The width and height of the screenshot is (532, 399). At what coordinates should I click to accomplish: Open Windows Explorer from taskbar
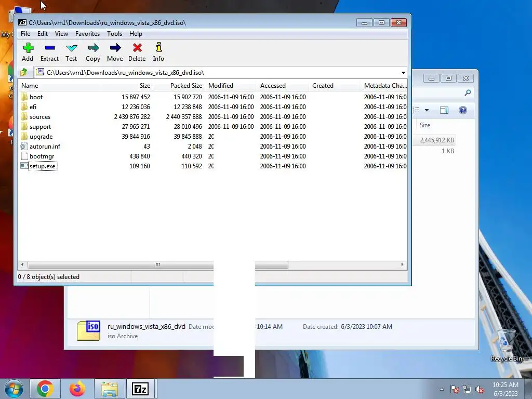coord(109,389)
